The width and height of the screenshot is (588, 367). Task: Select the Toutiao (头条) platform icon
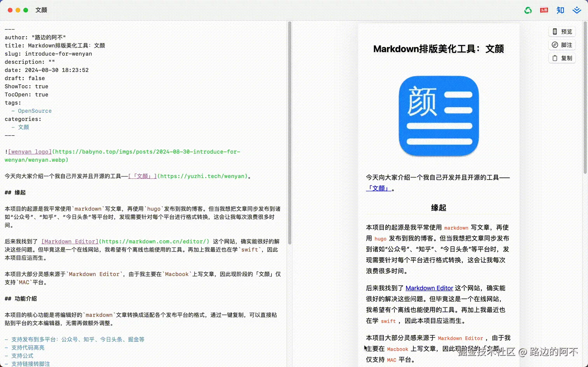click(544, 10)
